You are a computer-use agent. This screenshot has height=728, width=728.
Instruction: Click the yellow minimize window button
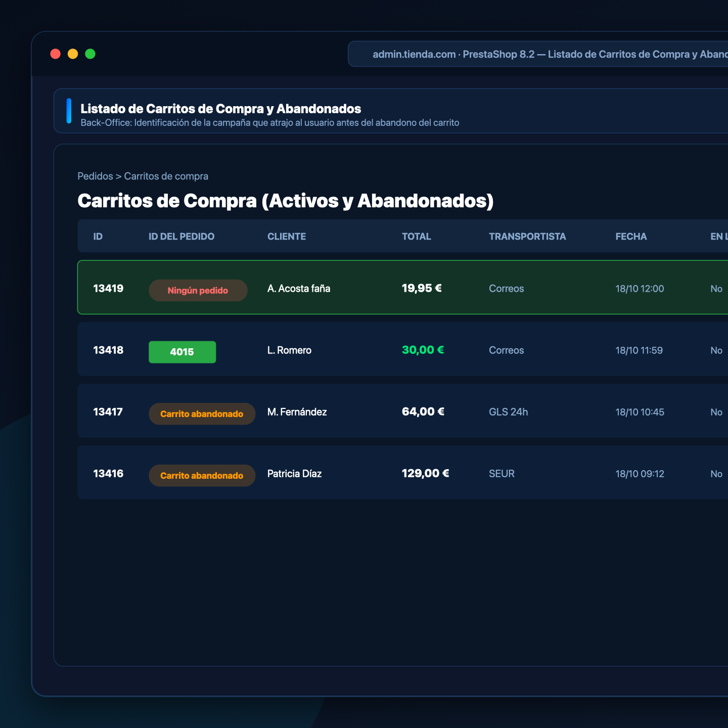click(x=73, y=54)
